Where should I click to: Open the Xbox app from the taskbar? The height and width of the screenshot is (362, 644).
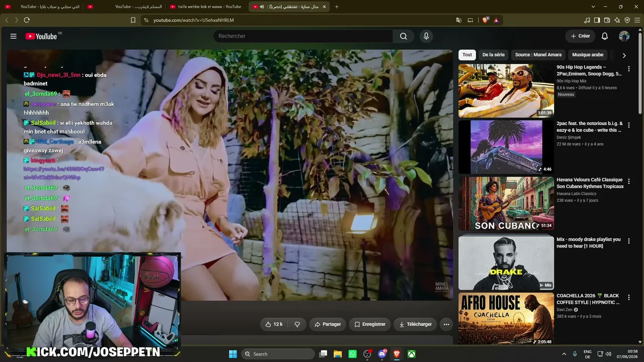pyautogui.click(x=412, y=354)
